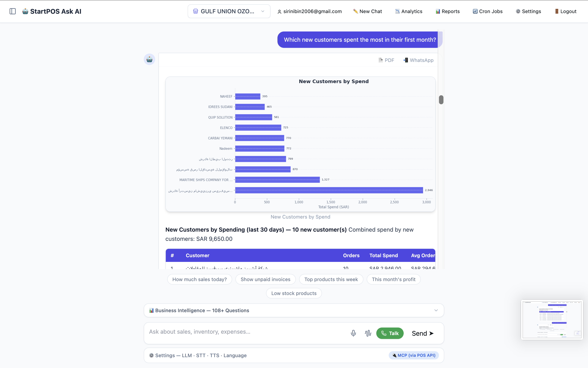Click the IDREES SUDANI chart label

coord(220,107)
